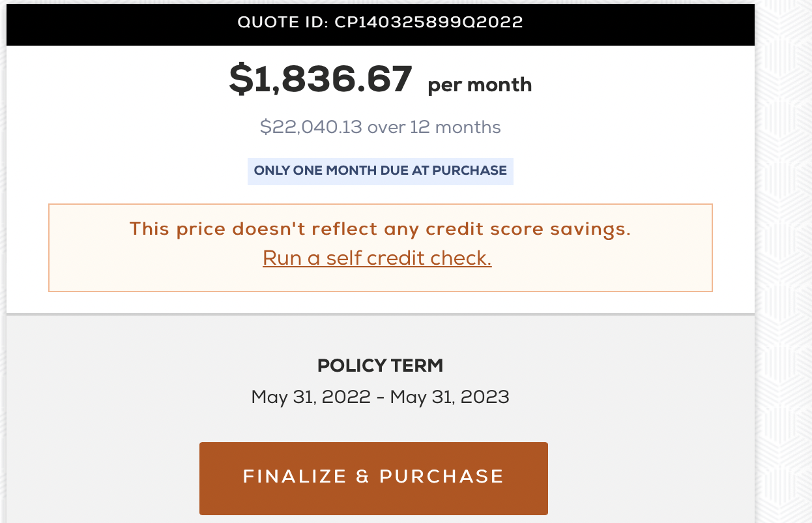Click the word FINALIZE on the orange button
Image resolution: width=812 pixels, height=523 pixels.
click(x=295, y=477)
